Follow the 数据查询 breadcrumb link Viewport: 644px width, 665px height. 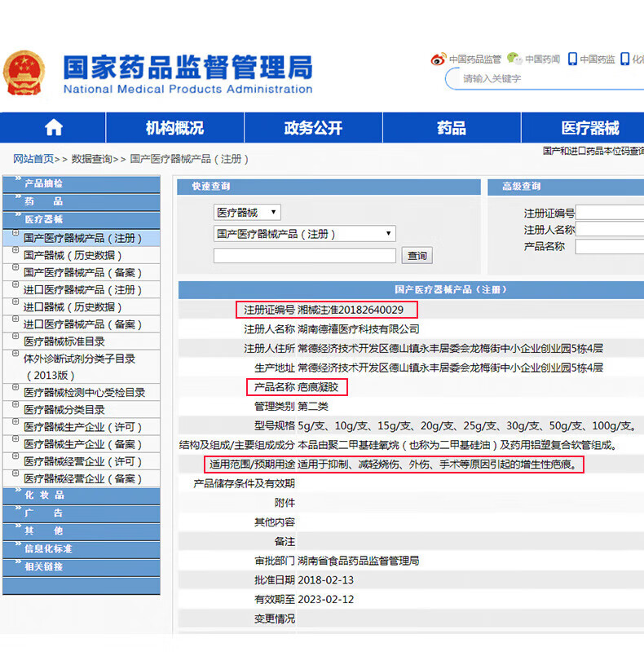91,159
